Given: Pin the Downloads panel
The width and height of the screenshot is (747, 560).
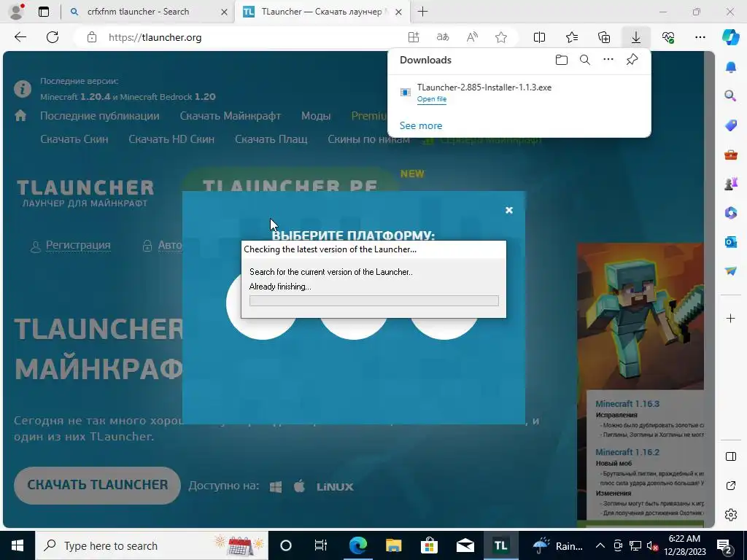Looking at the screenshot, I should [x=632, y=60].
